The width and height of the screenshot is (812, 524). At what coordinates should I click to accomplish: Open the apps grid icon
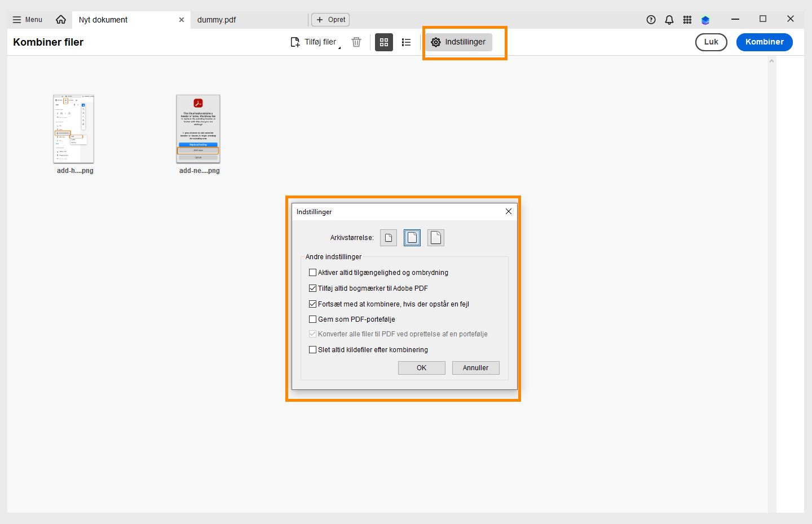(x=687, y=20)
